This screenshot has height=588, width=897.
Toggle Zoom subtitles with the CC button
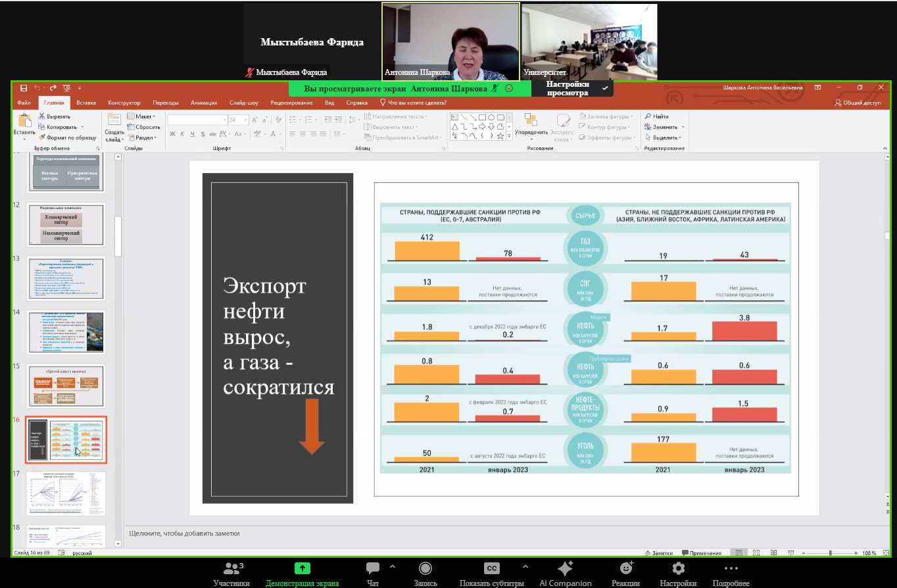click(491, 569)
